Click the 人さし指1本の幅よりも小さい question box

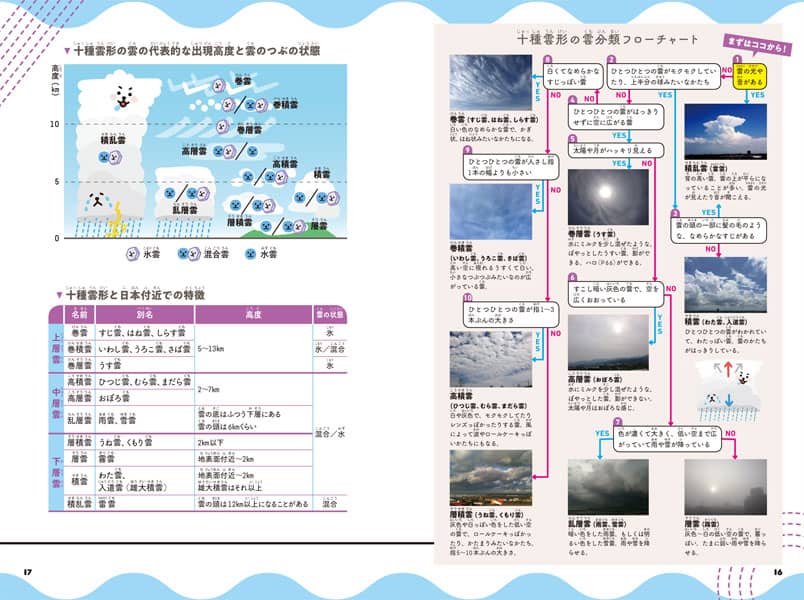[511, 167]
